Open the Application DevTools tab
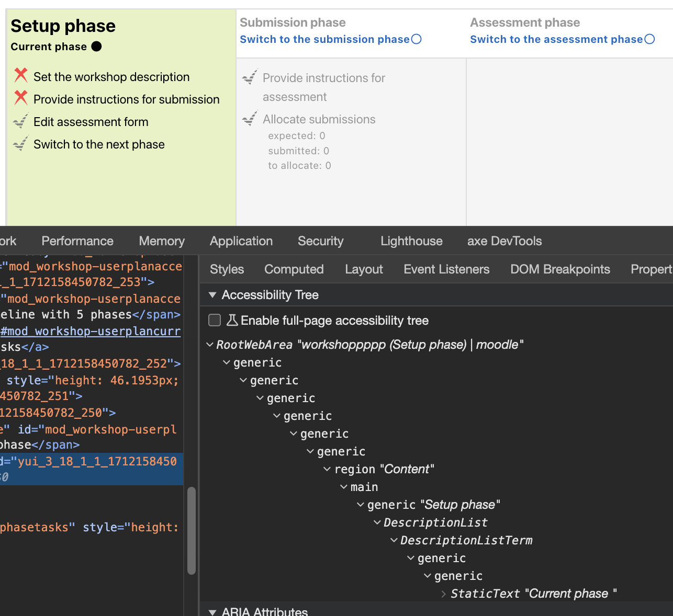Viewport: 673px width, 616px height. click(x=241, y=241)
